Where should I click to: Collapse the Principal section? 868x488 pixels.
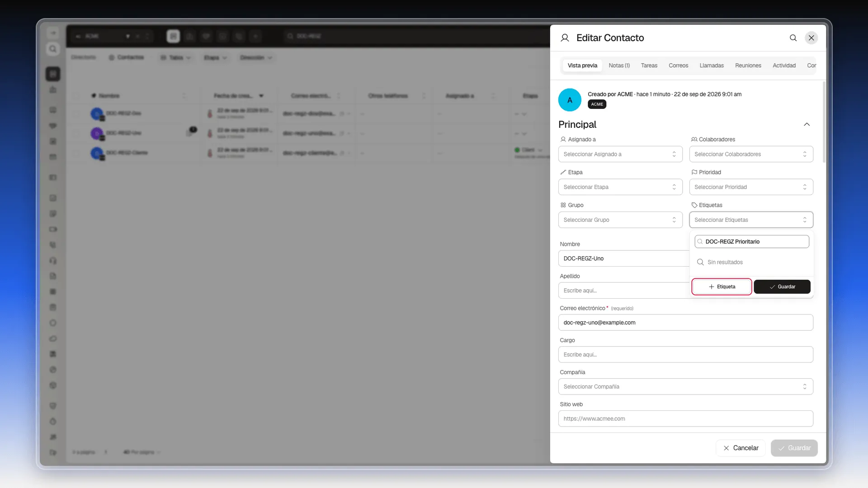click(x=807, y=124)
